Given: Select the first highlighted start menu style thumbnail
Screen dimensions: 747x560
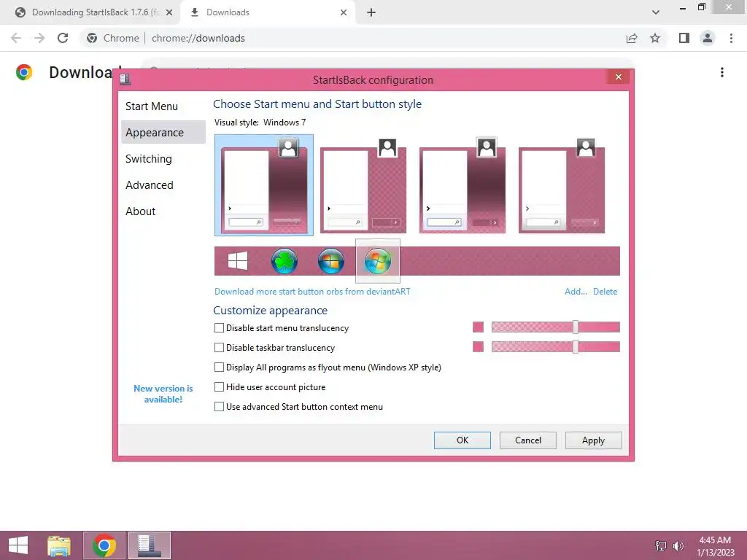Looking at the screenshot, I should tap(264, 185).
